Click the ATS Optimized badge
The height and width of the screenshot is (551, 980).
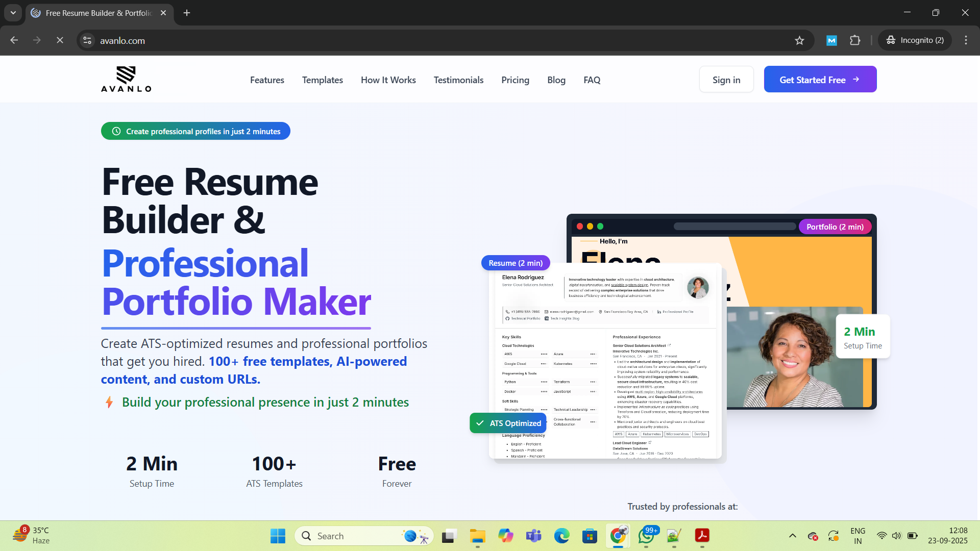[508, 423]
